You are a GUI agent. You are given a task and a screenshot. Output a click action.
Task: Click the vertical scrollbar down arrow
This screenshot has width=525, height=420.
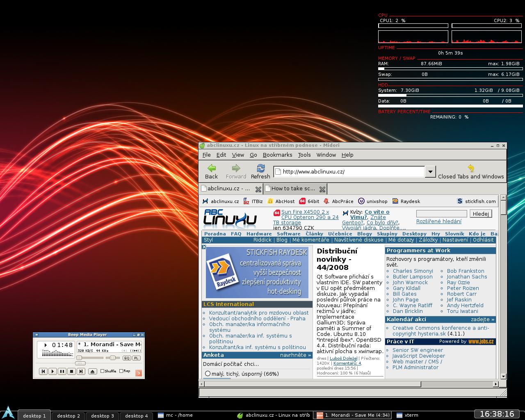click(503, 376)
